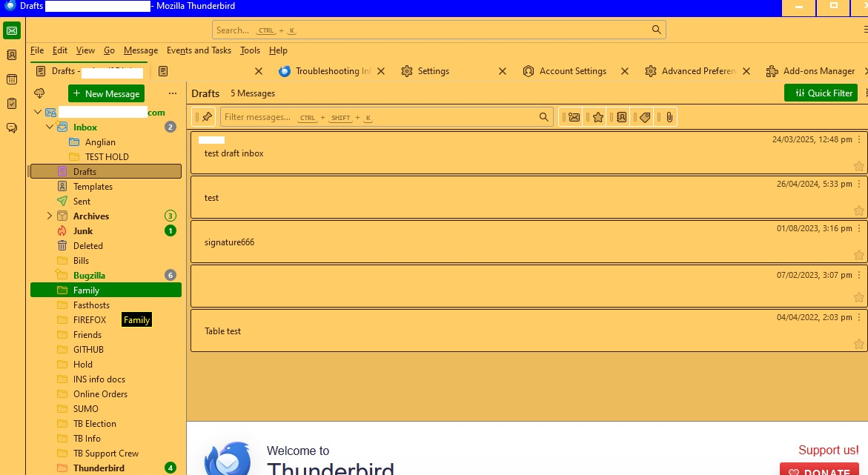Select the Deleted folder
This screenshot has height=475, width=868.
[105, 246]
